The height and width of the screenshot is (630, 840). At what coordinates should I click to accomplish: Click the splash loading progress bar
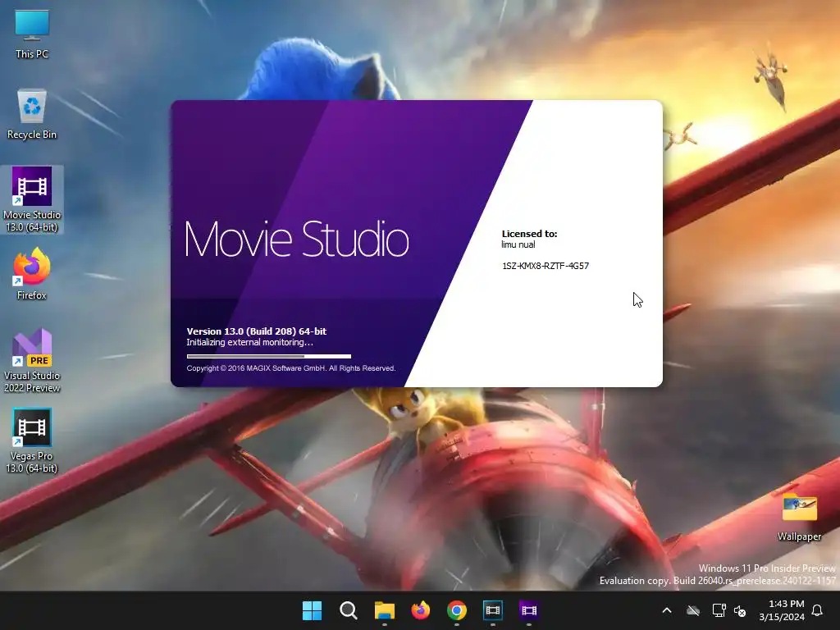pyautogui.click(x=269, y=356)
